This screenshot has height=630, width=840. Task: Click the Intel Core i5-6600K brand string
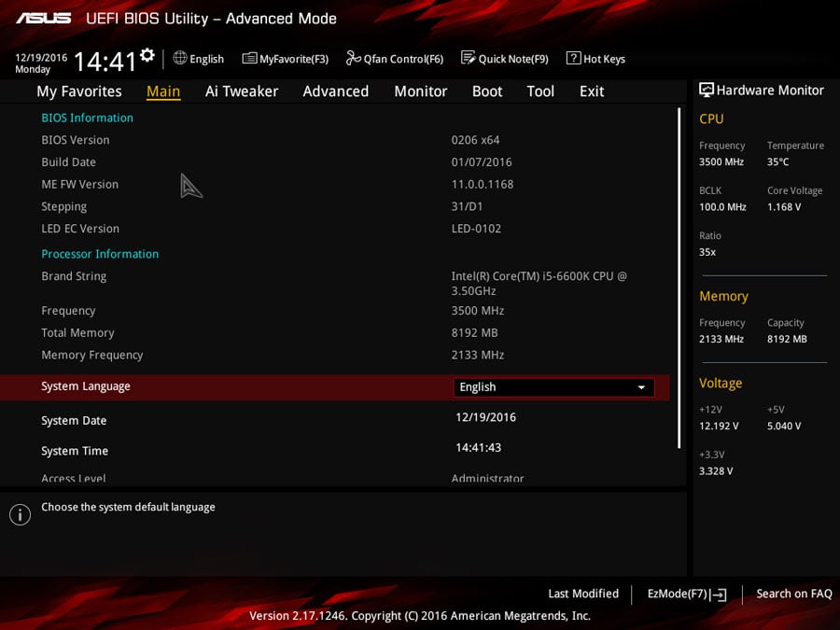click(539, 284)
